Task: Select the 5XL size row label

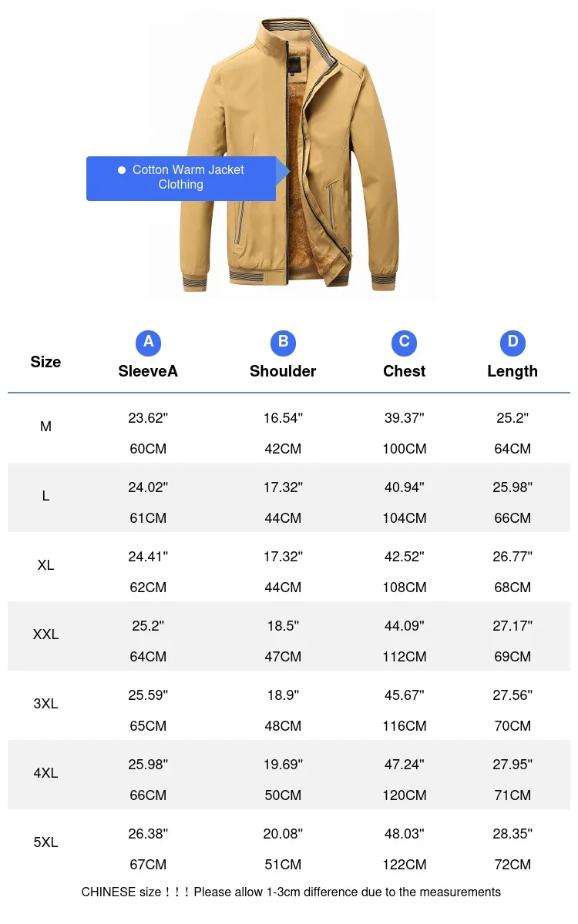Action: pos(45,842)
